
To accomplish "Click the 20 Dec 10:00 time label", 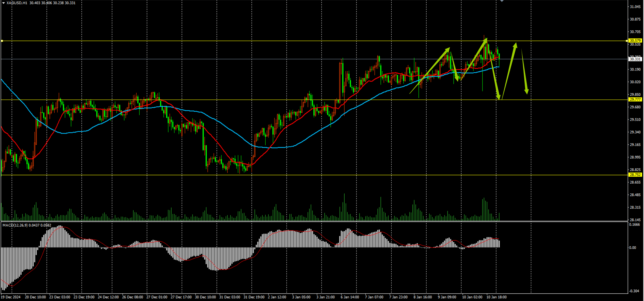I will coord(35,297).
